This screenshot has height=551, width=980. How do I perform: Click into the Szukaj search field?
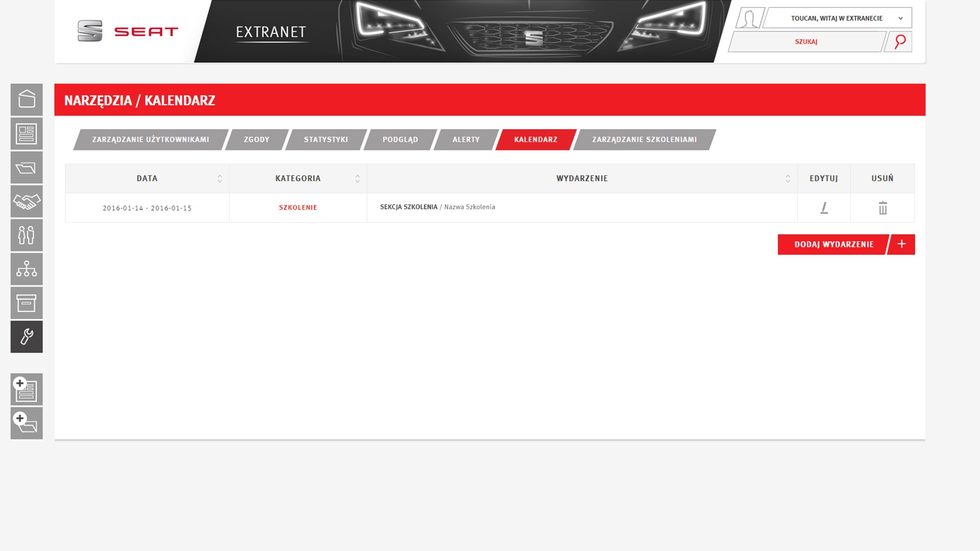pyautogui.click(x=805, y=42)
